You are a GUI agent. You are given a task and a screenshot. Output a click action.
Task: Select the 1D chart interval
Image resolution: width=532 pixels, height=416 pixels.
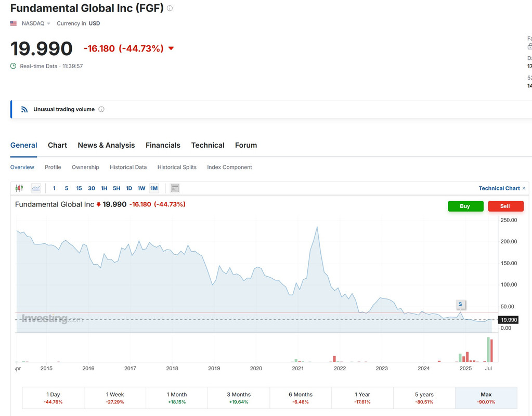click(x=129, y=188)
